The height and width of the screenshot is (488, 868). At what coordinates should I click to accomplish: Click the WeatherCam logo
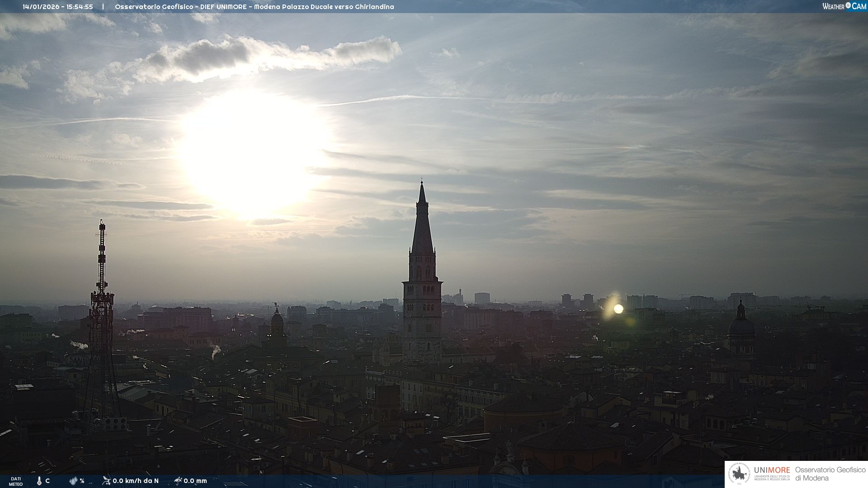[844, 6]
